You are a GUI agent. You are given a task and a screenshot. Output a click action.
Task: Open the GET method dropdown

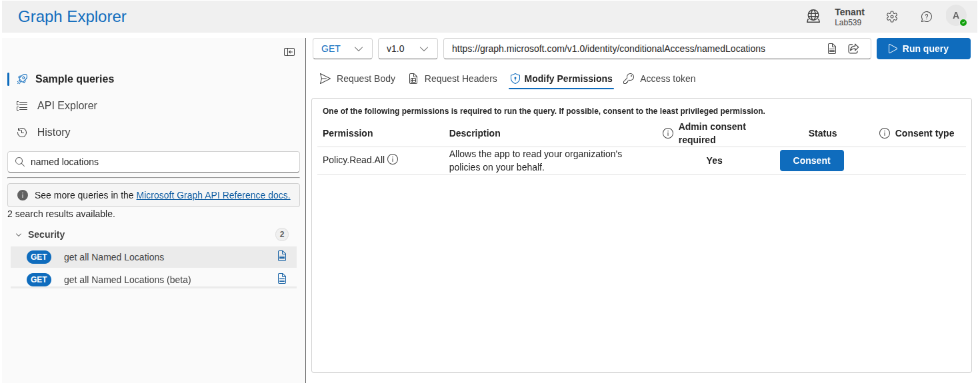click(343, 49)
